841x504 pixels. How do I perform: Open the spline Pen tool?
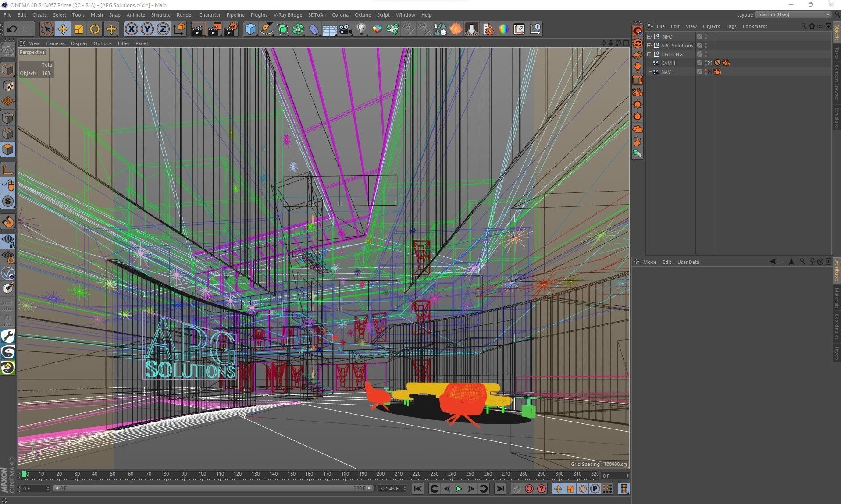tap(266, 29)
